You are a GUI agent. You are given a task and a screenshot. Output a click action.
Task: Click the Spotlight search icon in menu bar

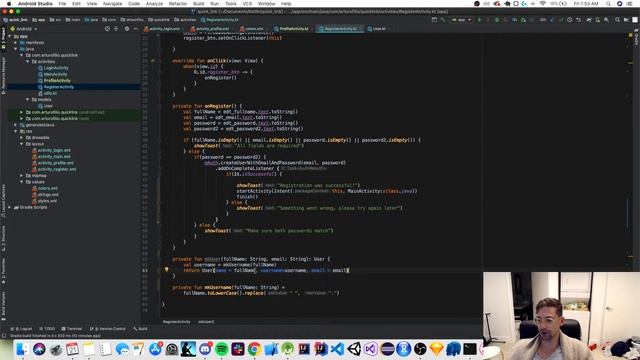(x=609, y=3)
